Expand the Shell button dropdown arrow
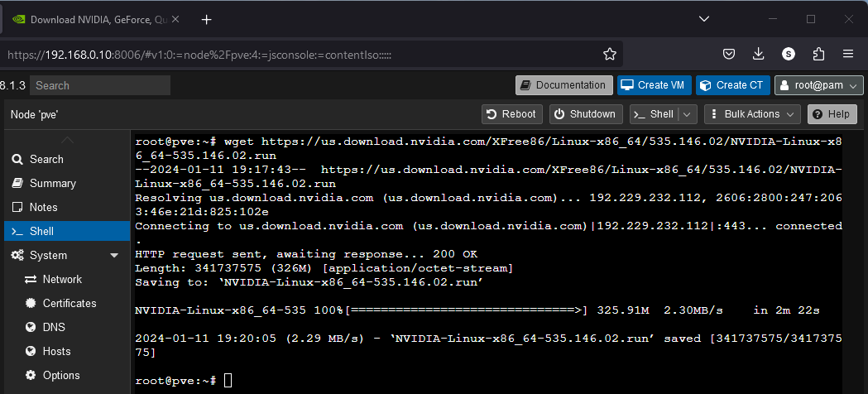The width and height of the screenshot is (868, 394). (x=687, y=114)
